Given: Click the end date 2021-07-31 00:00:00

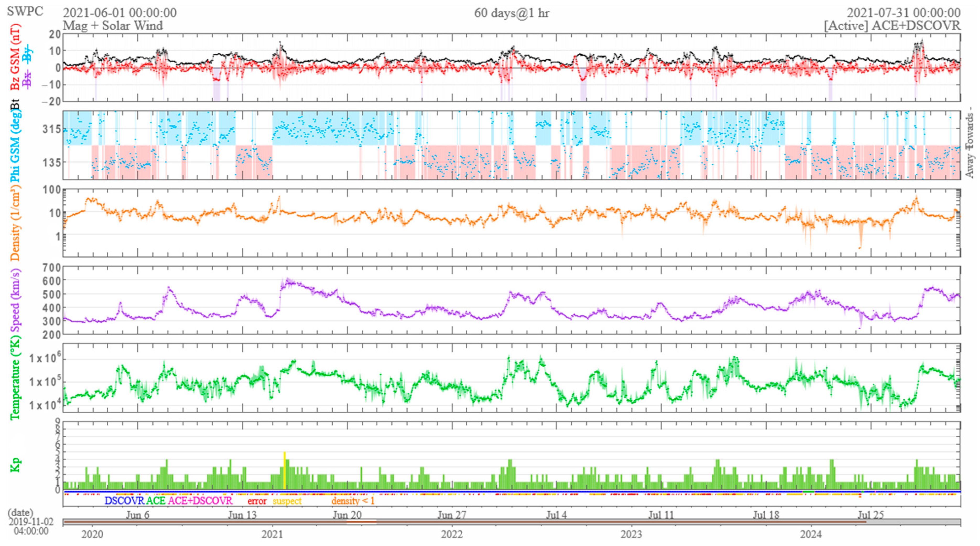Looking at the screenshot, I should click(903, 13).
